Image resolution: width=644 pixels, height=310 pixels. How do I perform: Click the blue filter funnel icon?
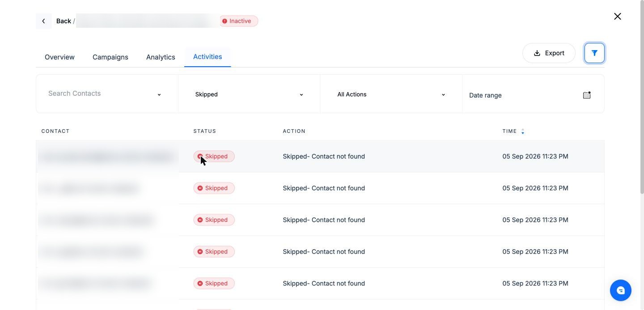click(x=594, y=53)
